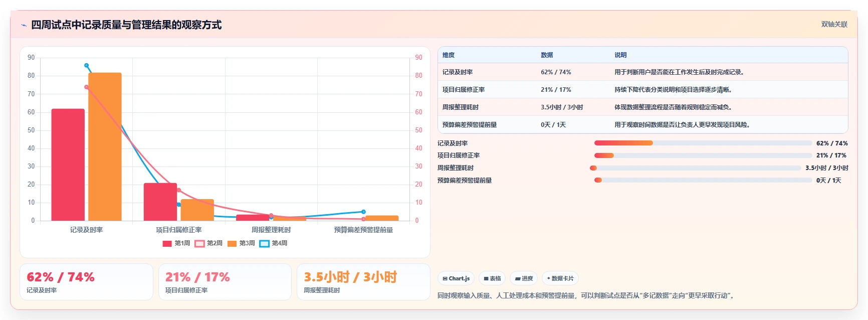Click the 数据卡片 chip
Image resolution: width=868 pixels, height=320 pixels.
(x=560, y=278)
